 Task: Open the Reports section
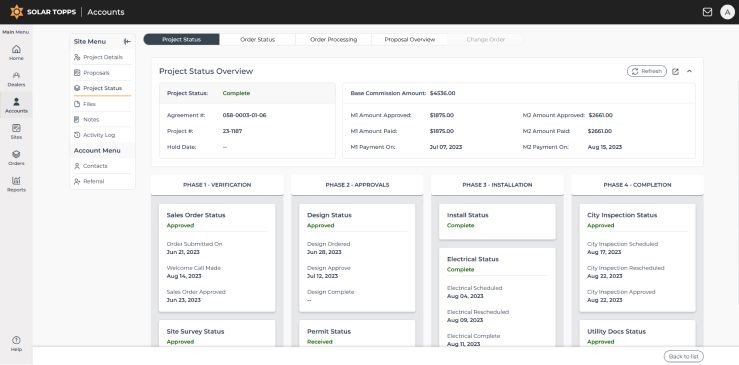16,184
